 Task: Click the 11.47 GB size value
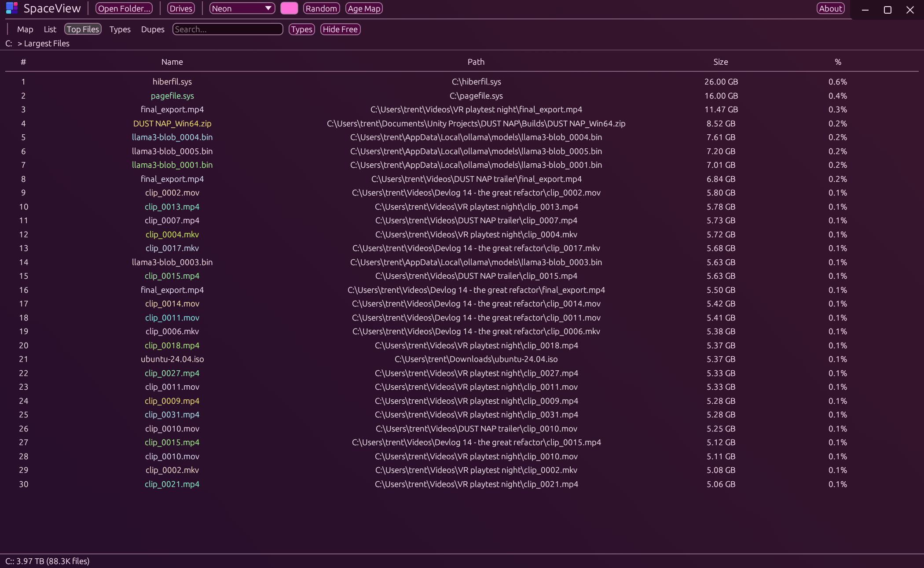pyautogui.click(x=721, y=109)
